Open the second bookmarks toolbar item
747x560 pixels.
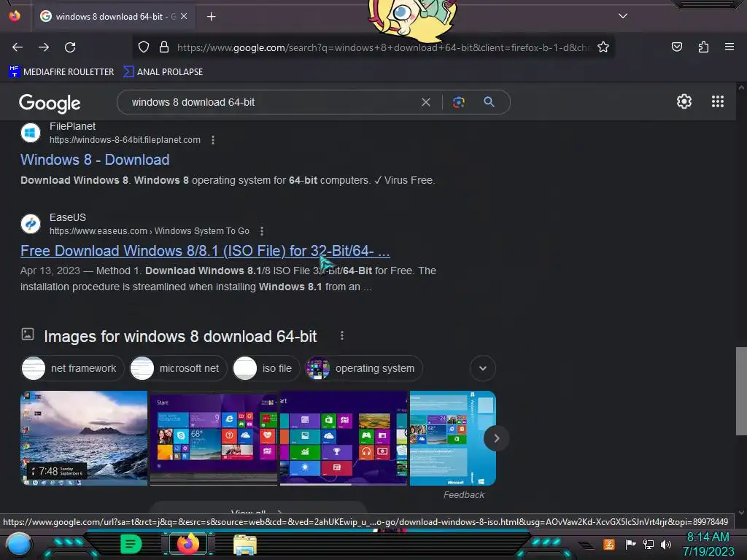pyautogui.click(x=163, y=72)
